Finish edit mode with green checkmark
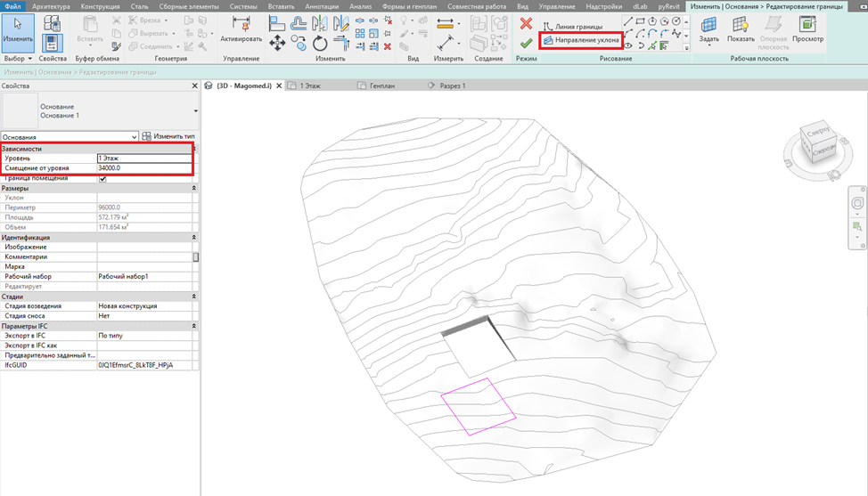This screenshot has width=868, height=496. click(x=526, y=43)
